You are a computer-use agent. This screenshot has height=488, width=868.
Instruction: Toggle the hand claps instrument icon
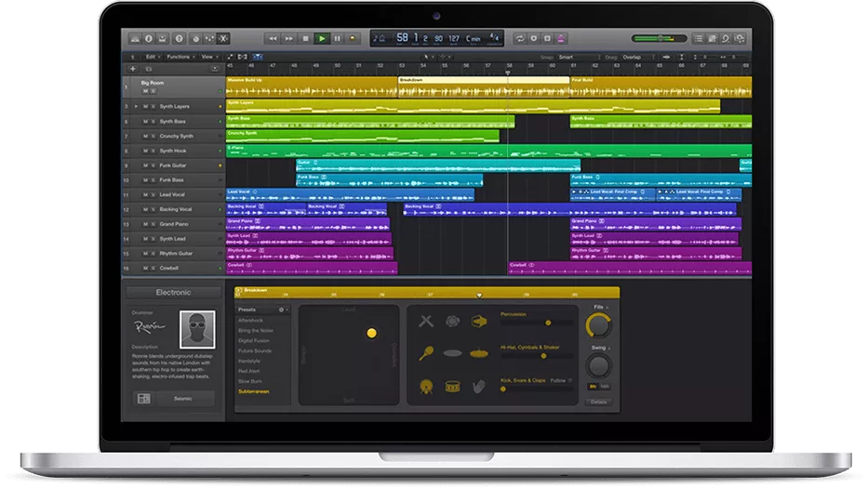pyautogui.click(x=479, y=386)
